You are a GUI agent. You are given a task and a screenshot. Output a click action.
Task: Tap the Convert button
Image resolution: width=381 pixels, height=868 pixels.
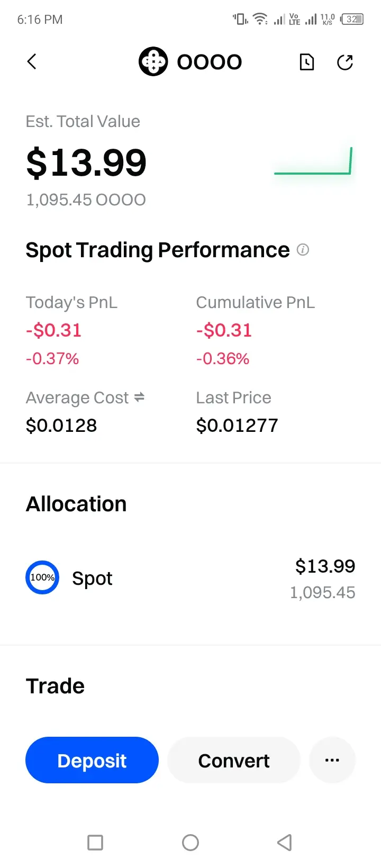234,760
